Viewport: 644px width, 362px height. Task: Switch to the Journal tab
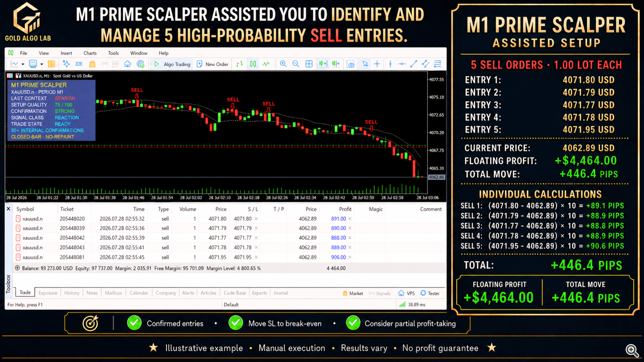tap(281, 293)
